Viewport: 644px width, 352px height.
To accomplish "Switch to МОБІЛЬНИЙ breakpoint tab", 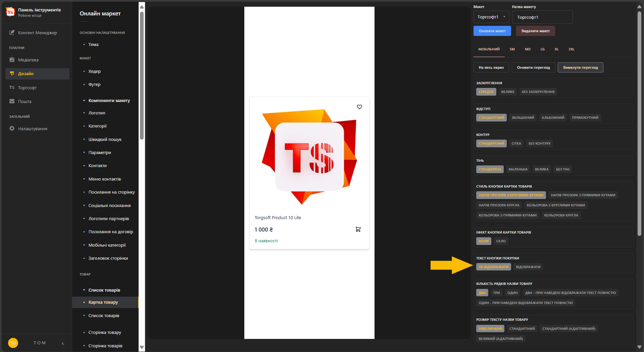I will [489, 49].
